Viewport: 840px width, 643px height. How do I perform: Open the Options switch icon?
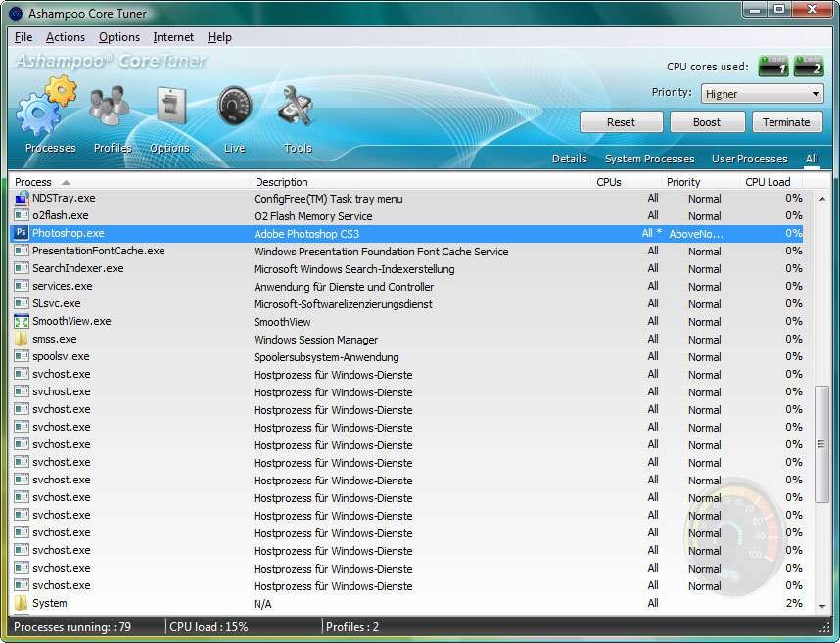(x=171, y=106)
